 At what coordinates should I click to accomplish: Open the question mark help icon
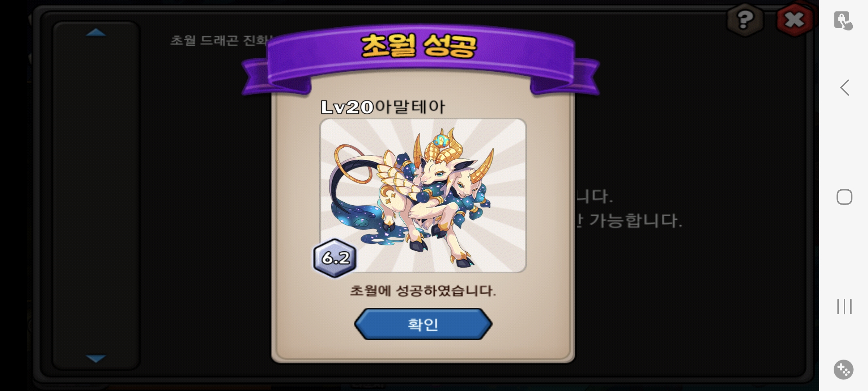[745, 20]
